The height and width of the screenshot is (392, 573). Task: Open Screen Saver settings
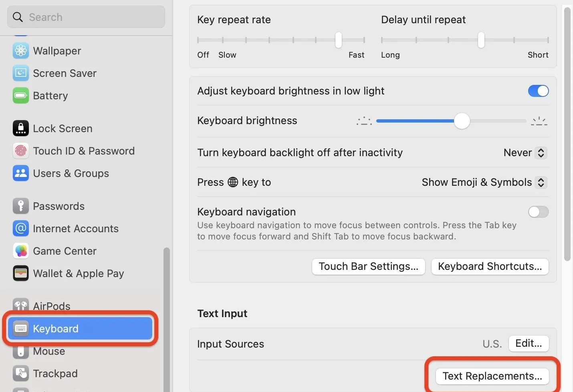[20, 73]
